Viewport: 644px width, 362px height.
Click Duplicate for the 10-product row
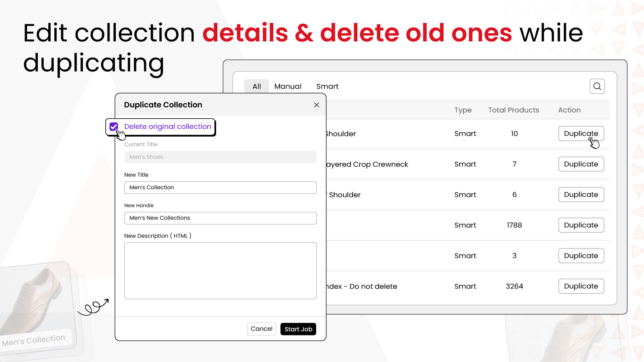tap(581, 134)
